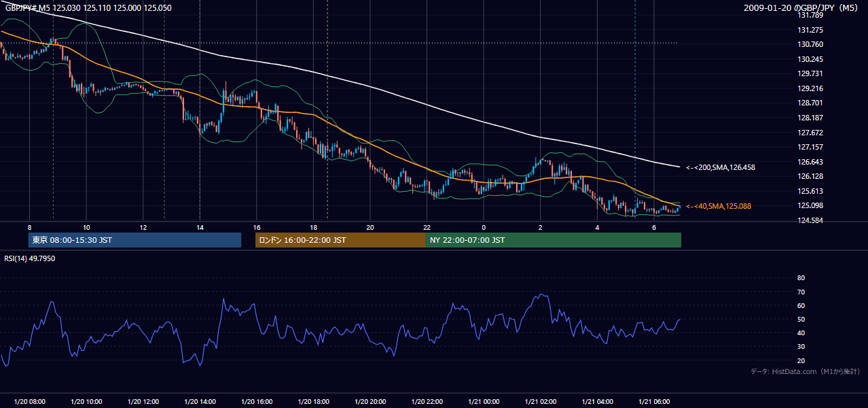Viewport: 868px width, 408px height.
Task: Click the 1/21 02:00 time axis label
Action: coord(540,402)
